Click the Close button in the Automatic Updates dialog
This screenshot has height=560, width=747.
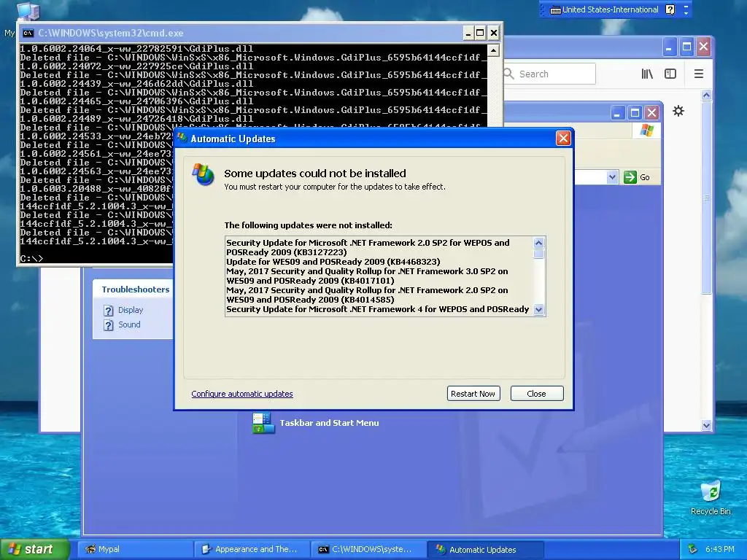pyautogui.click(x=536, y=393)
